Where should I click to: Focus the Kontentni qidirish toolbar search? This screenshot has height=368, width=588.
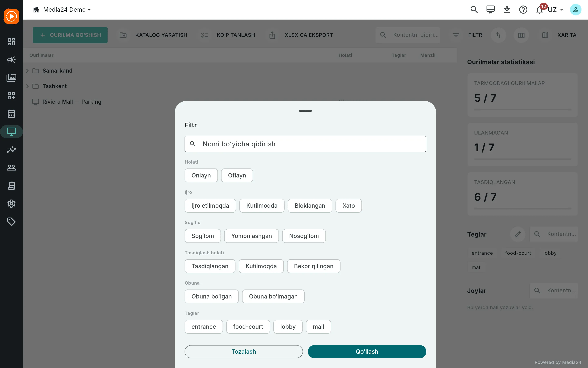pyautogui.click(x=408, y=35)
